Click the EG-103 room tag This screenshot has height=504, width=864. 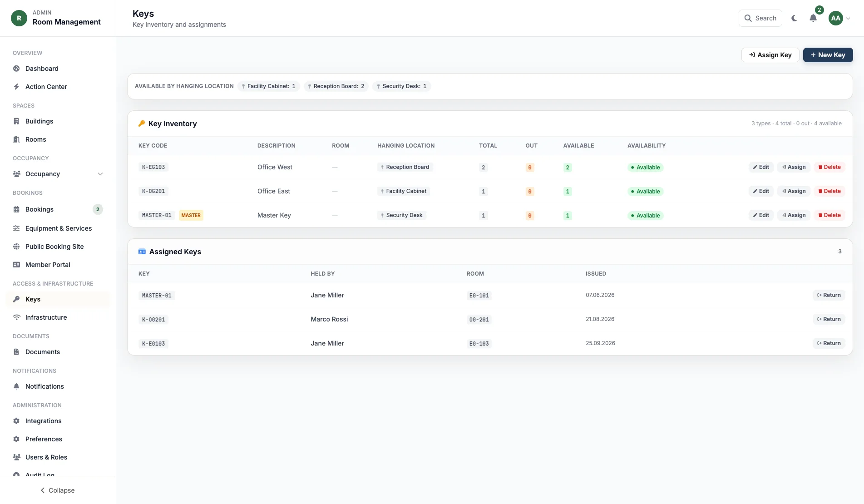point(479,344)
